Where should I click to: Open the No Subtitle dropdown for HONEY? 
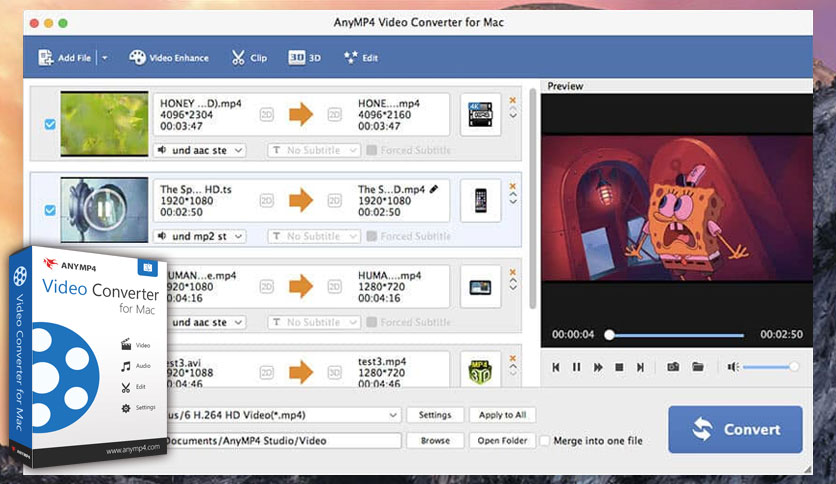click(x=314, y=150)
